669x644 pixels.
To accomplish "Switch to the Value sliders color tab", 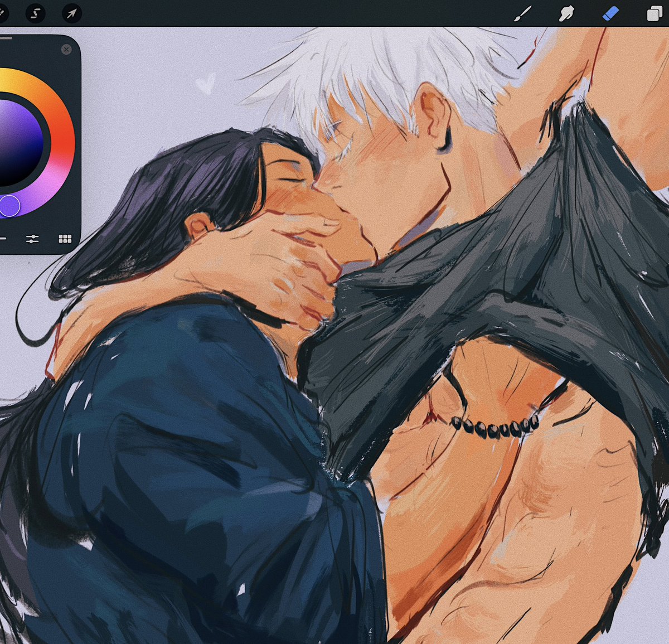I will click(x=32, y=239).
